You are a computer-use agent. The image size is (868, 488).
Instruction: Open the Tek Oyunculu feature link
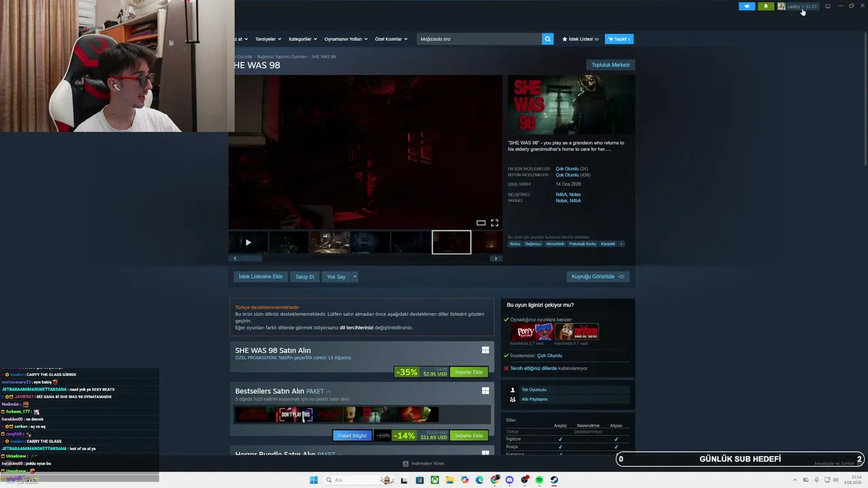(x=534, y=390)
